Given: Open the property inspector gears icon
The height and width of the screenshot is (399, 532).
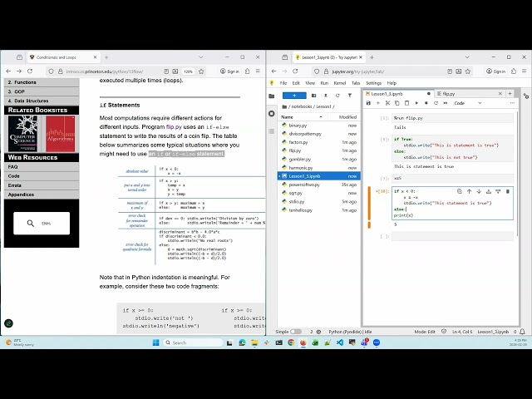Looking at the screenshot, I should pyautogui.click(x=526, y=96).
